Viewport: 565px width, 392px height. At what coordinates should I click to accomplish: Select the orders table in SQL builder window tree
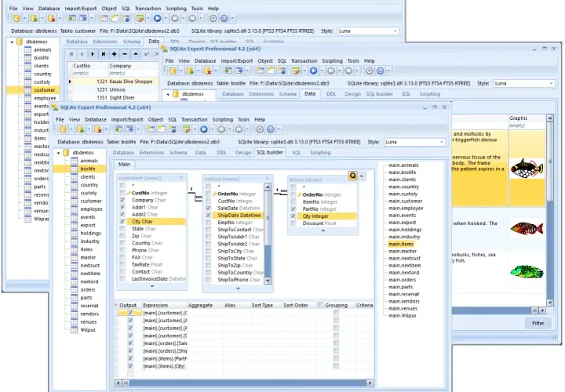pyautogui.click(x=88, y=289)
